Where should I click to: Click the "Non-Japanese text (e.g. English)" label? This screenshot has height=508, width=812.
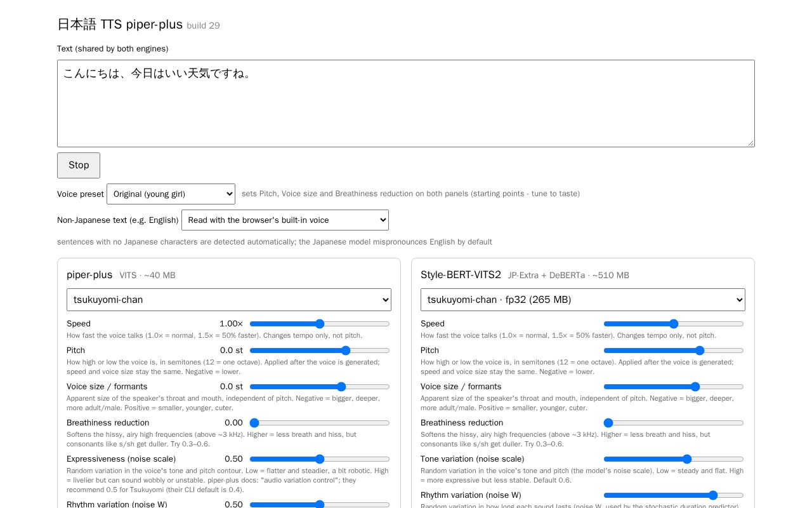point(118,220)
